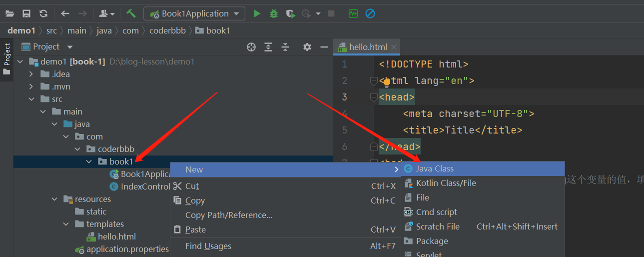Click the Collapse All icon in Project panel

(285, 47)
